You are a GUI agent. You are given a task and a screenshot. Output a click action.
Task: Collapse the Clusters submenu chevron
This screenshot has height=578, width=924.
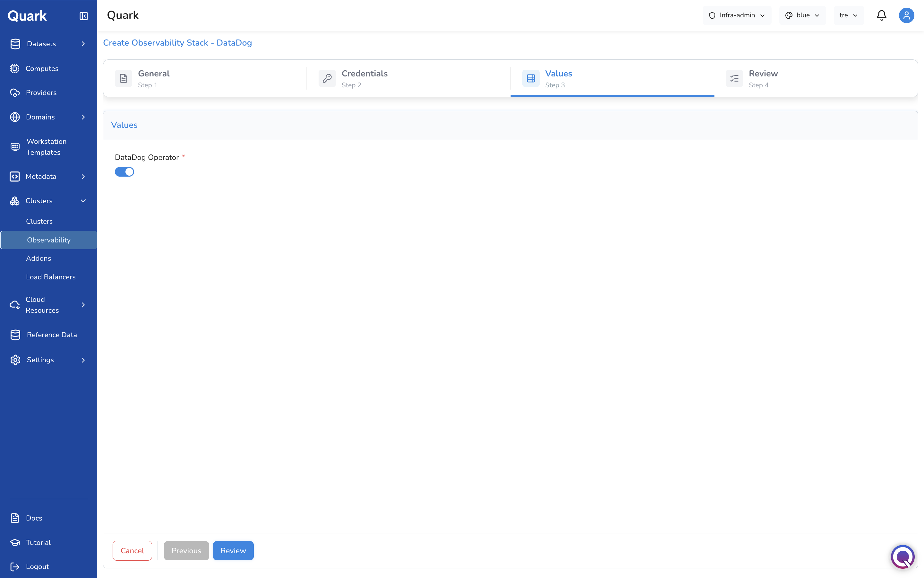(83, 201)
